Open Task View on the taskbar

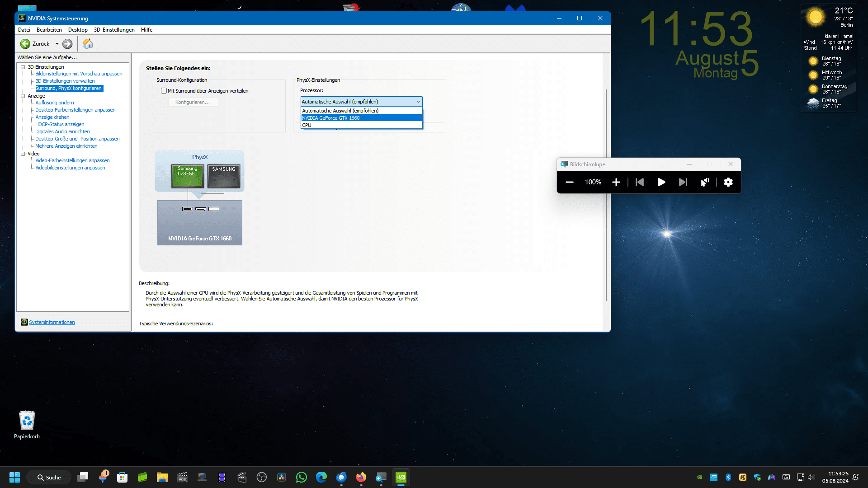tap(83, 477)
